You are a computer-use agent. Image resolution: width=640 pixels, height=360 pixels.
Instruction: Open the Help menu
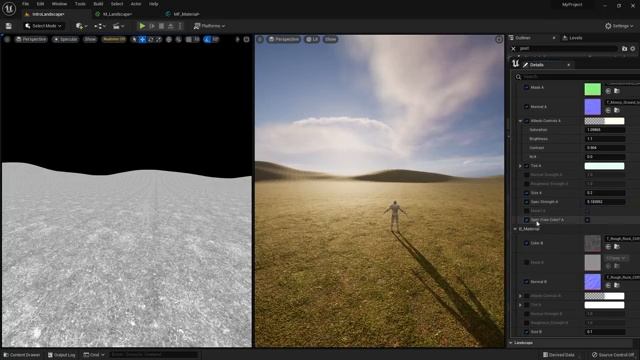153,4
